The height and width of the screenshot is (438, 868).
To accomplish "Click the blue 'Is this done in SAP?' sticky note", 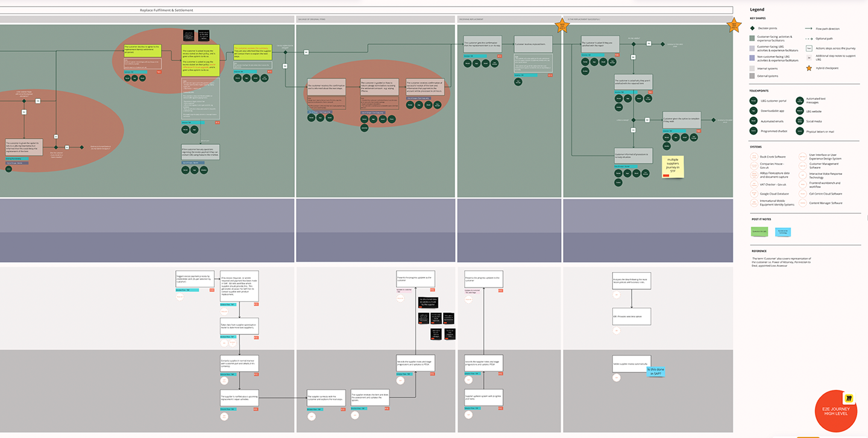I will [656, 372].
